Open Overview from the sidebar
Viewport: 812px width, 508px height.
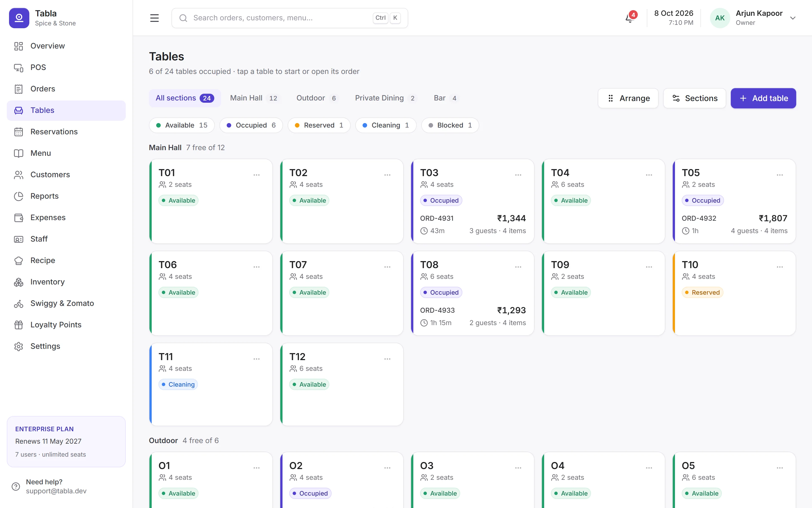click(66, 46)
